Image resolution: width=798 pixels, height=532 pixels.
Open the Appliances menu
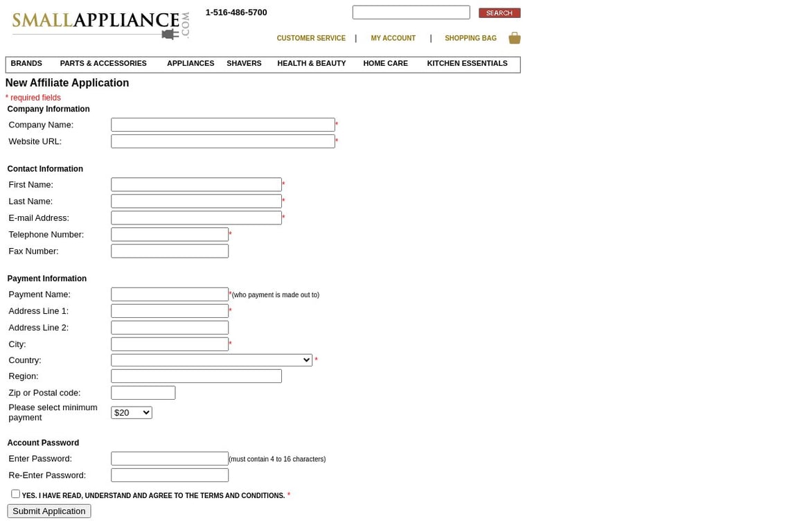tap(190, 63)
